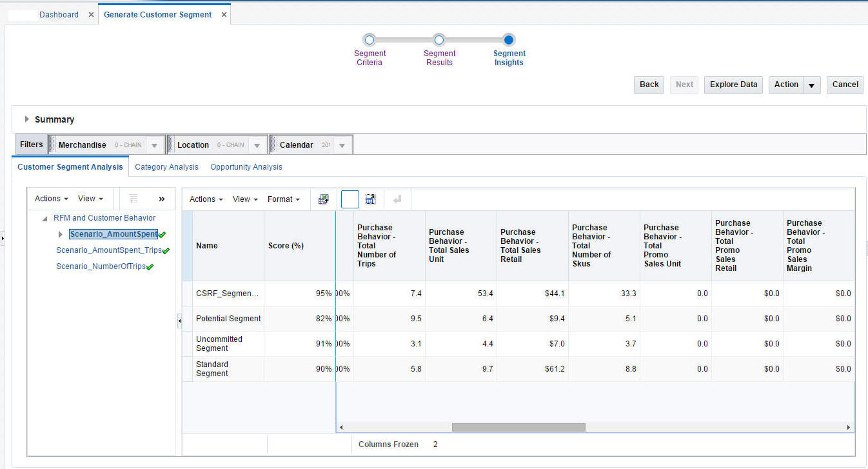This screenshot has width=868, height=469.
Task: Open the Action button dropdown arrow
Action: 812,85
